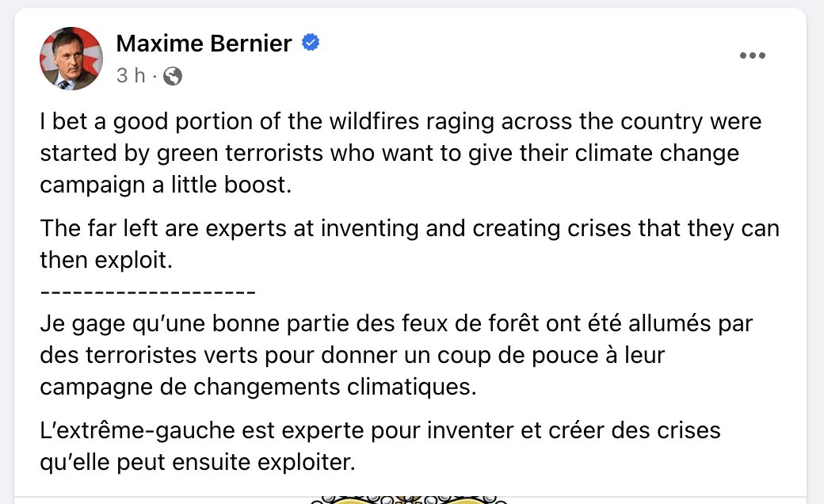Click the text "campaign a little boost."
This screenshot has height=504, width=824.
(166, 185)
